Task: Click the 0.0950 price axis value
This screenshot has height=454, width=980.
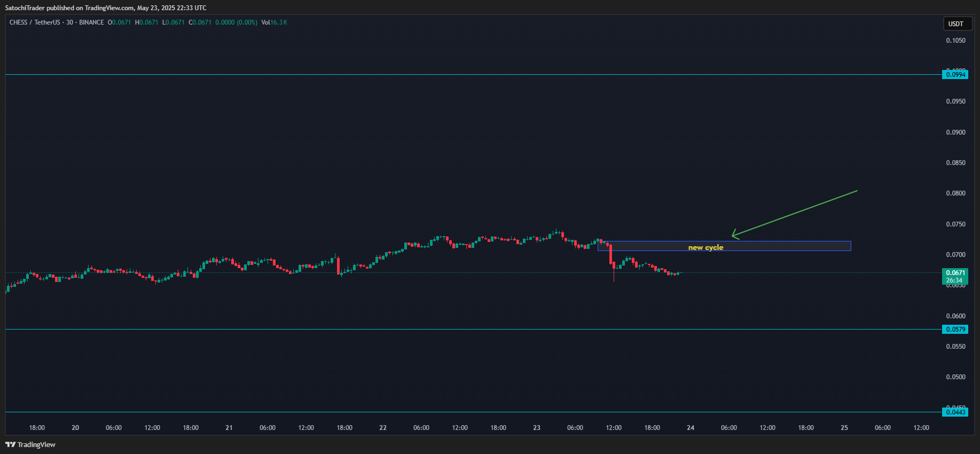Action: pyautogui.click(x=955, y=101)
